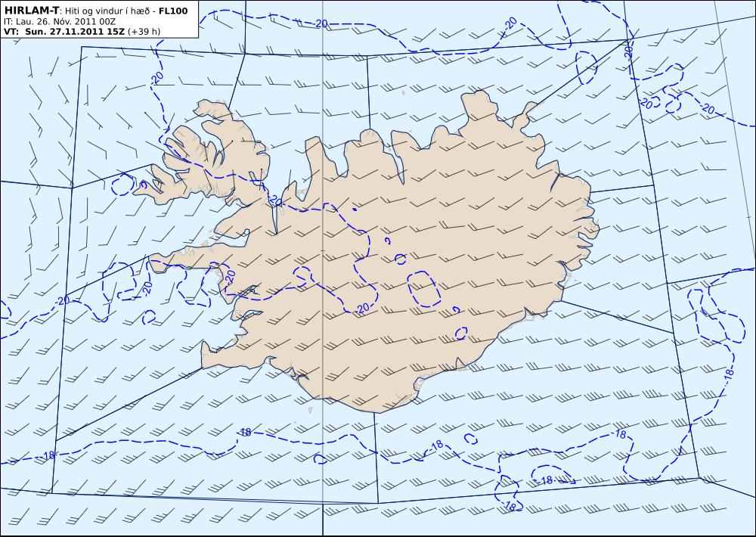Select the FL100 flight level label
This screenshot has width=756, height=537.
click(173, 11)
